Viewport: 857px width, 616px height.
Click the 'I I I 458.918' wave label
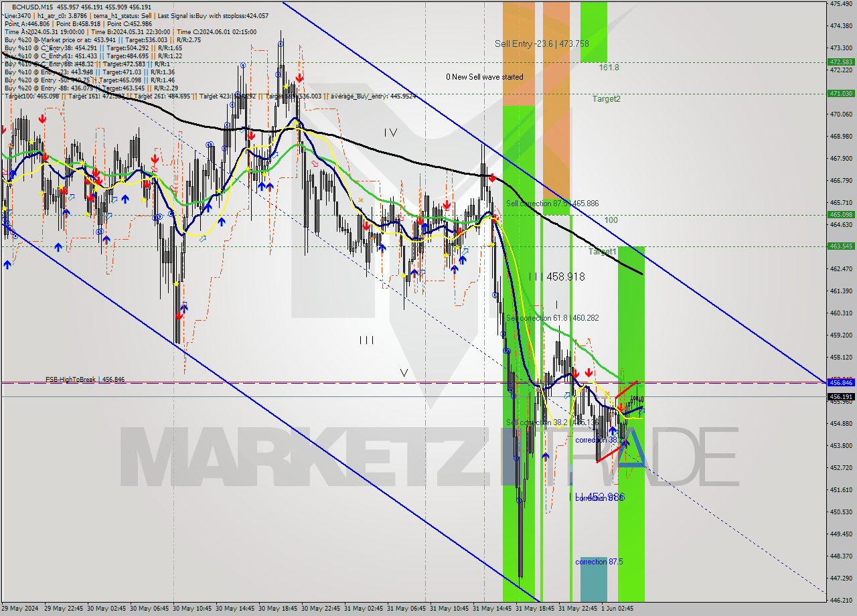(x=556, y=276)
